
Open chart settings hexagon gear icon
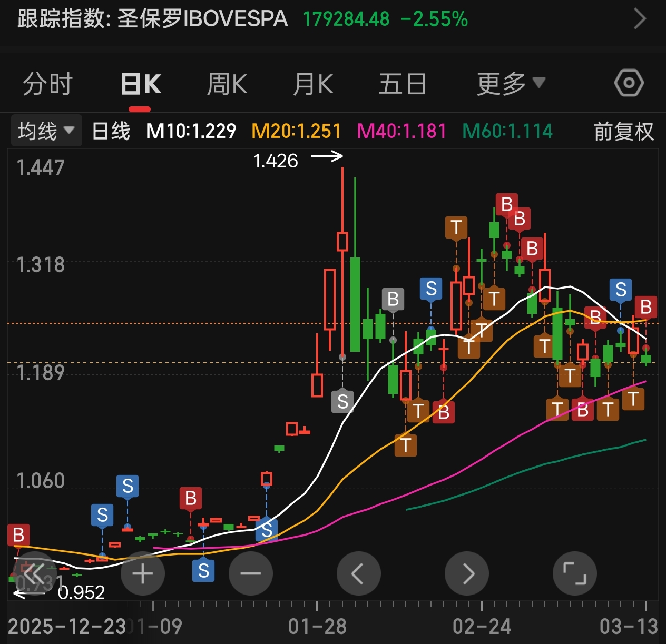[629, 83]
